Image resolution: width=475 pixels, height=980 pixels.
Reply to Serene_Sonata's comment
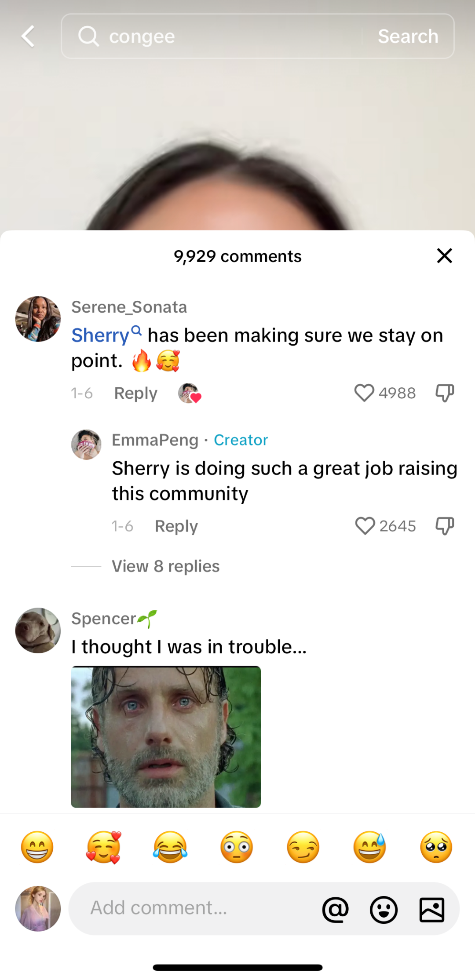click(x=135, y=393)
